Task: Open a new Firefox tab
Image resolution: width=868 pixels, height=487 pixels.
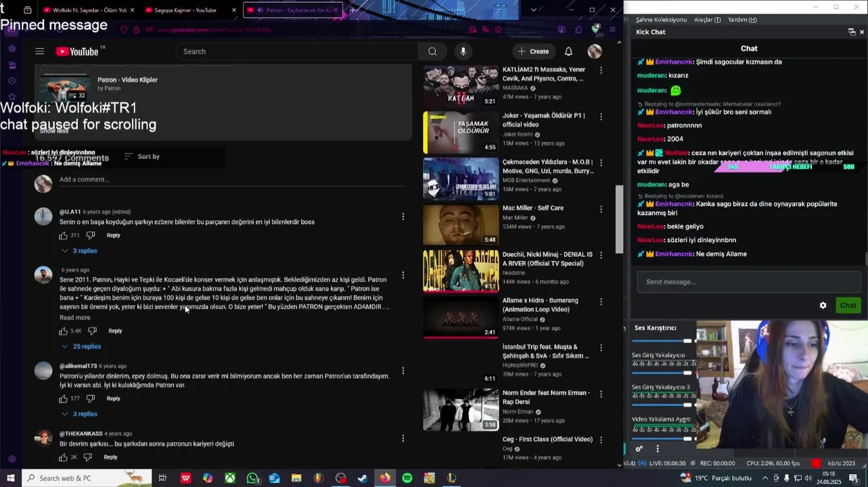Action: point(352,10)
